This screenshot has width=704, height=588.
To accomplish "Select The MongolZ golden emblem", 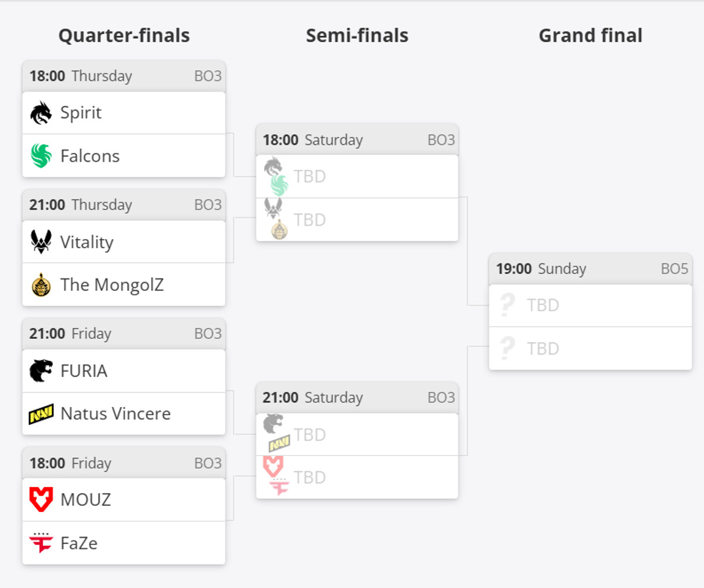I will [41, 285].
